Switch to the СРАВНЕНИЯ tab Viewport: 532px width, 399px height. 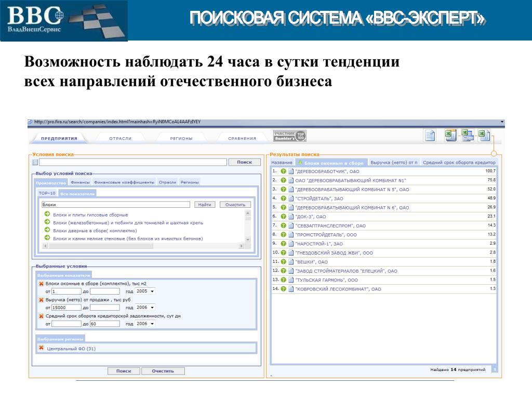(242, 138)
